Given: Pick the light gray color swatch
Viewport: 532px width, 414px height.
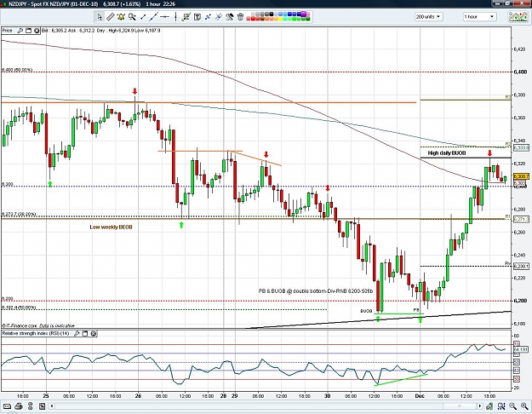Looking at the screenshot, I should [x=253, y=14].
